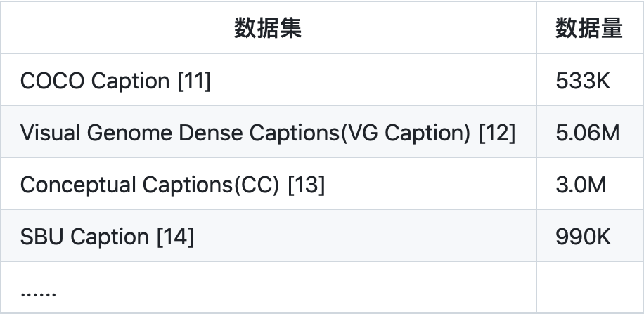Open the [14] citation reference
This screenshot has height=316, width=644.
tap(176, 237)
